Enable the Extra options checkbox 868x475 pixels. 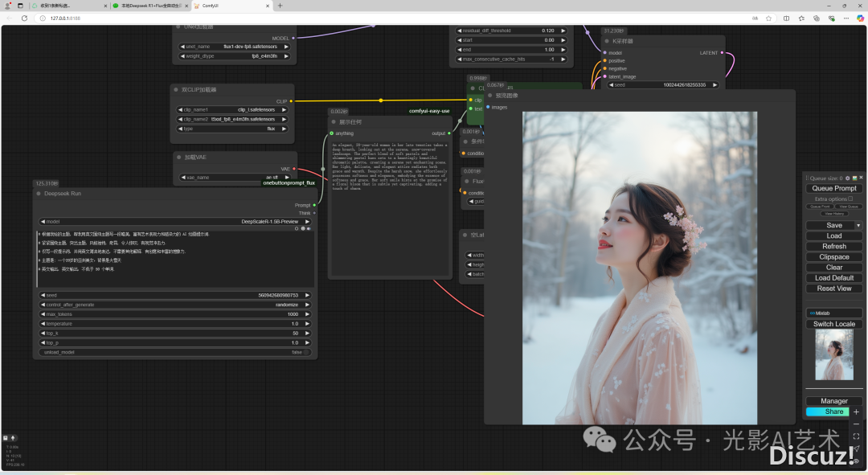(x=850, y=199)
